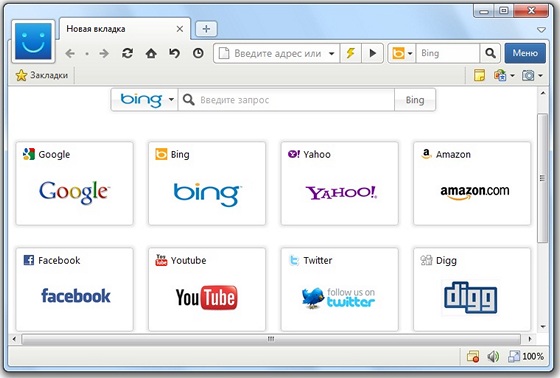Image resolution: width=560 pixels, height=378 pixels.
Task: Select the Новая вкладка tab
Action: [124, 29]
